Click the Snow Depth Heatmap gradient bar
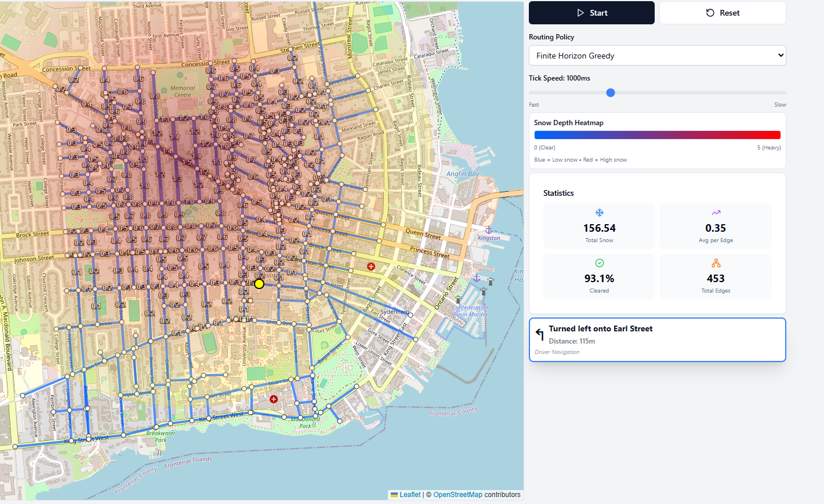 pos(657,134)
